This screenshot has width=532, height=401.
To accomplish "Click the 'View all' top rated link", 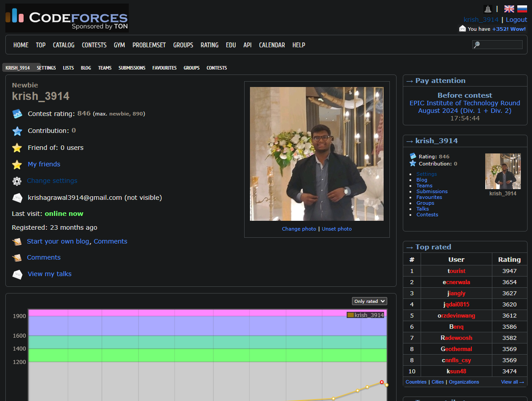I will [x=512, y=382].
